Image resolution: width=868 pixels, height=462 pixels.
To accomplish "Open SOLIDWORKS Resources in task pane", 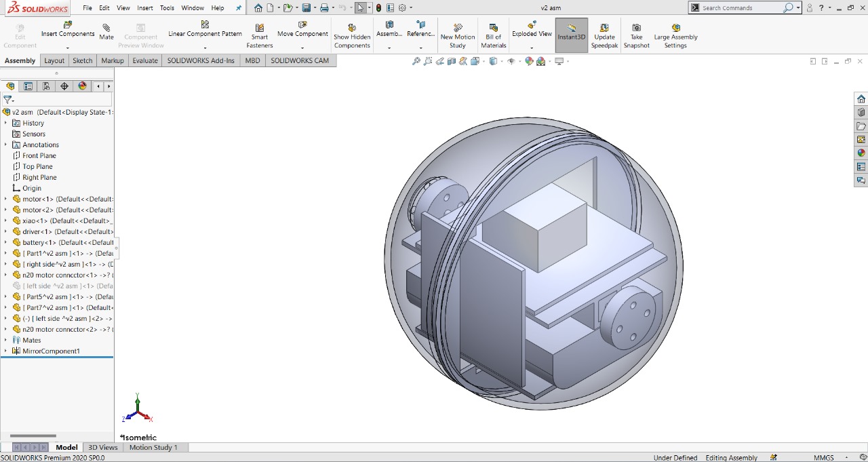I will coord(861,99).
